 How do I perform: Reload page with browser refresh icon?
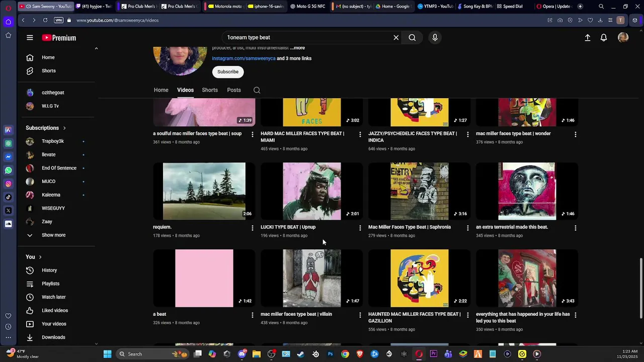tap(45, 20)
